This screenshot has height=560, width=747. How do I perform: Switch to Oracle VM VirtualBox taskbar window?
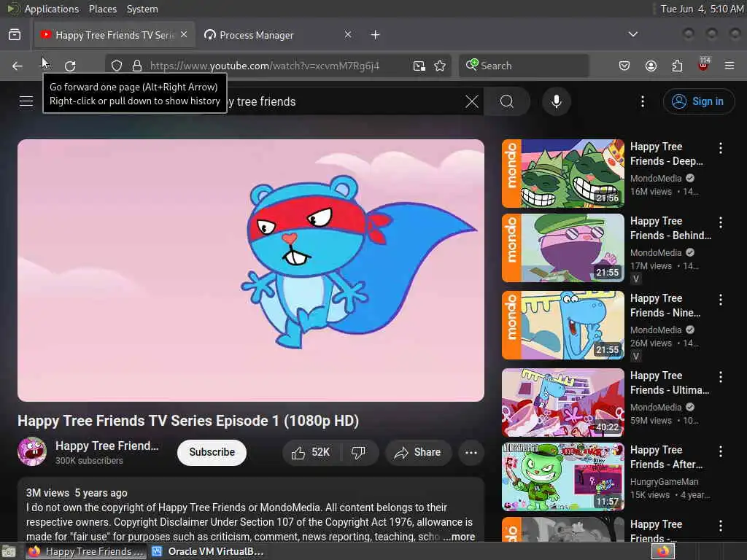click(208, 551)
